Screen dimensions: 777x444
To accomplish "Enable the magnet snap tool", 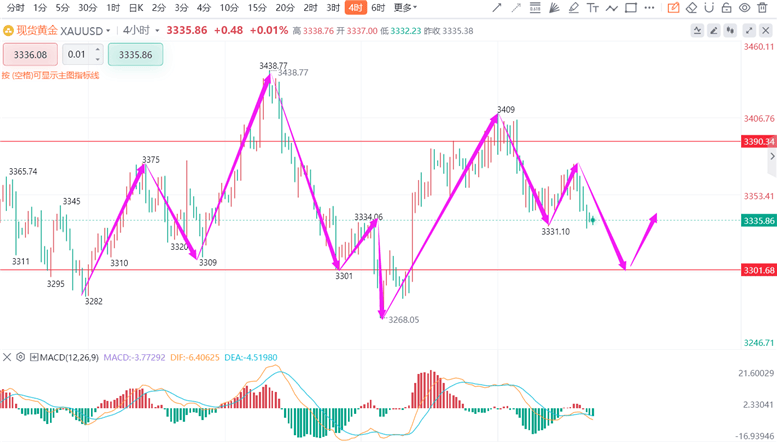I will pos(709,7).
